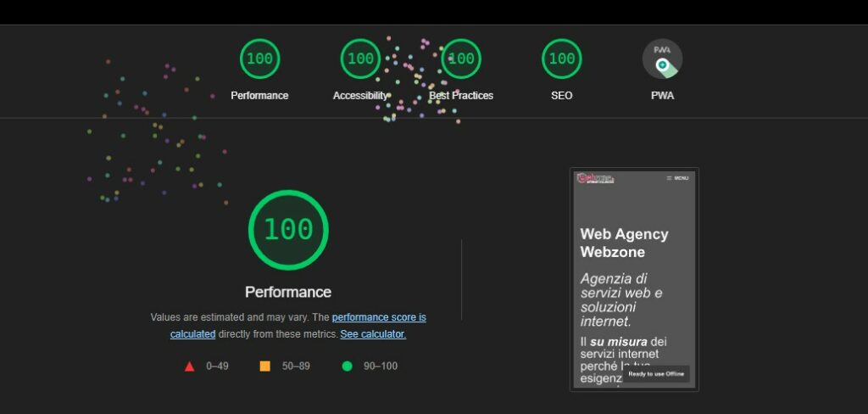The width and height of the screenshot is (868, 414).
Task: Select the small Performance label under the top gauge
Action: tap(259, 95)
